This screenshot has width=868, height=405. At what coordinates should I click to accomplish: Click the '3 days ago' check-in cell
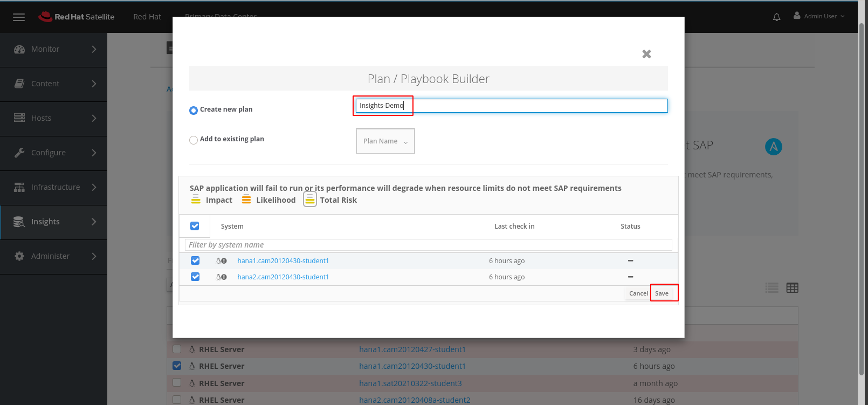[x=652, y=349]
